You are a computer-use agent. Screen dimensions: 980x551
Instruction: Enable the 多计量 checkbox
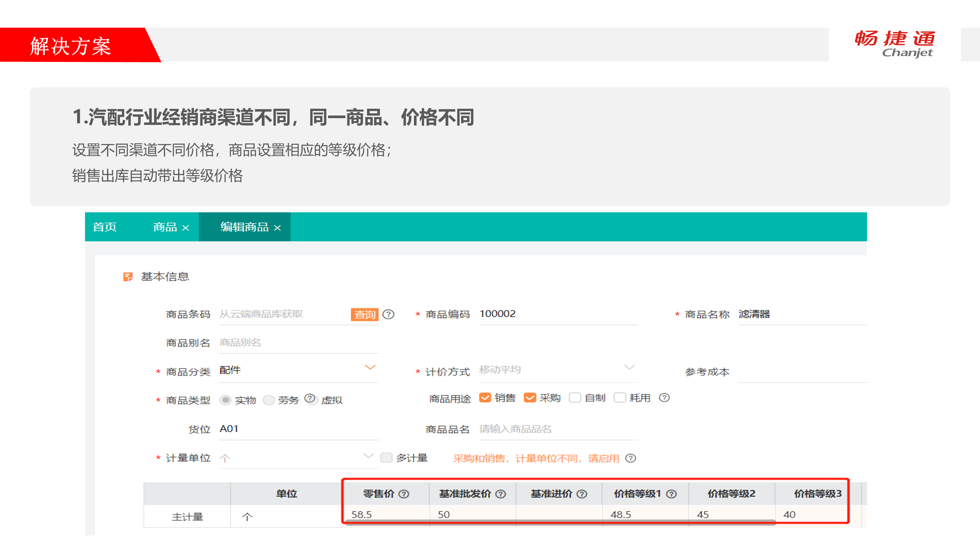[386, 457]
